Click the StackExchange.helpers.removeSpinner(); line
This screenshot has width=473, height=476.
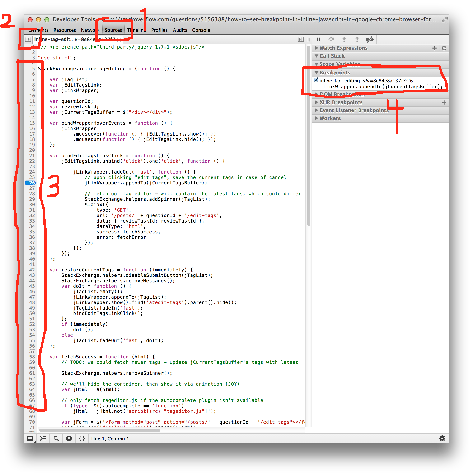(x=117, y=373)
